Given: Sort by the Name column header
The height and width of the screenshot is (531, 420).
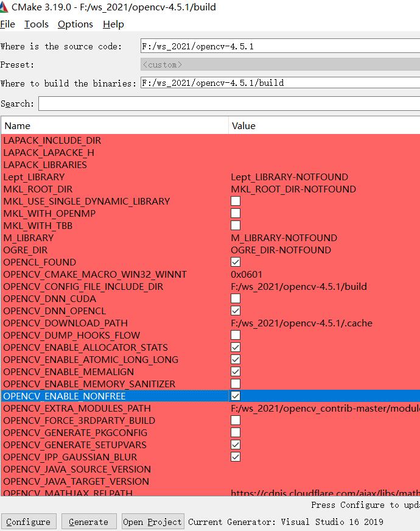Looking at the screenshot, I should [x=115, y=125].
